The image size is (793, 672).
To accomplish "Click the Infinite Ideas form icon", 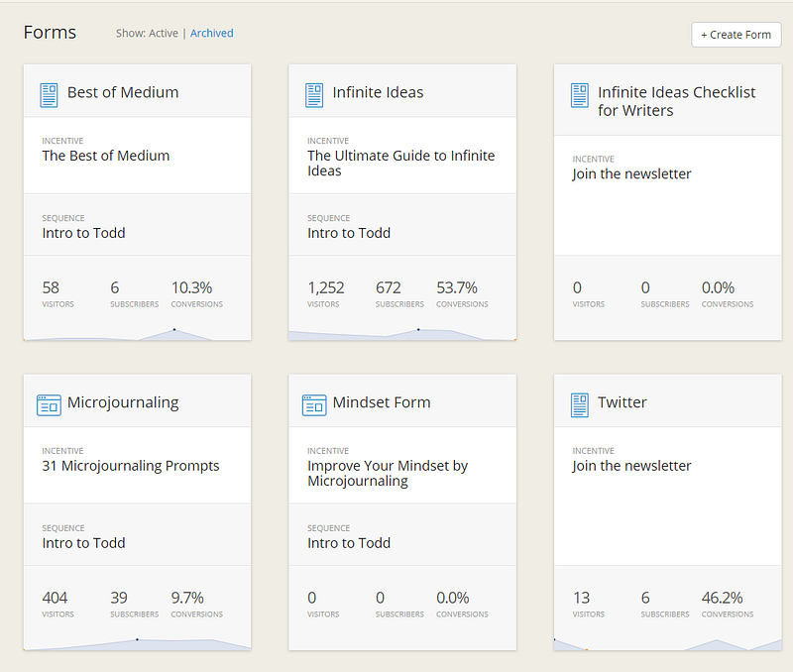I will point(314,95).
